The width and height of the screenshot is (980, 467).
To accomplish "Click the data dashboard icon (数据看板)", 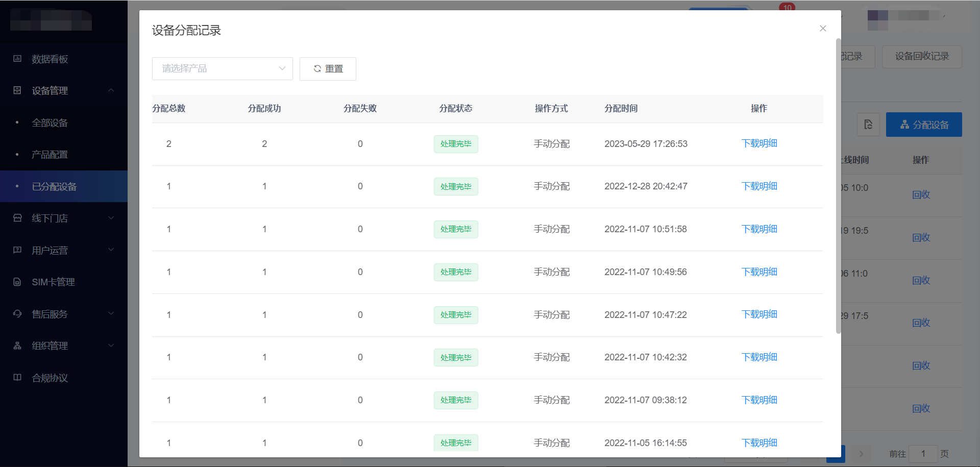I will click(x=17, y=59).
